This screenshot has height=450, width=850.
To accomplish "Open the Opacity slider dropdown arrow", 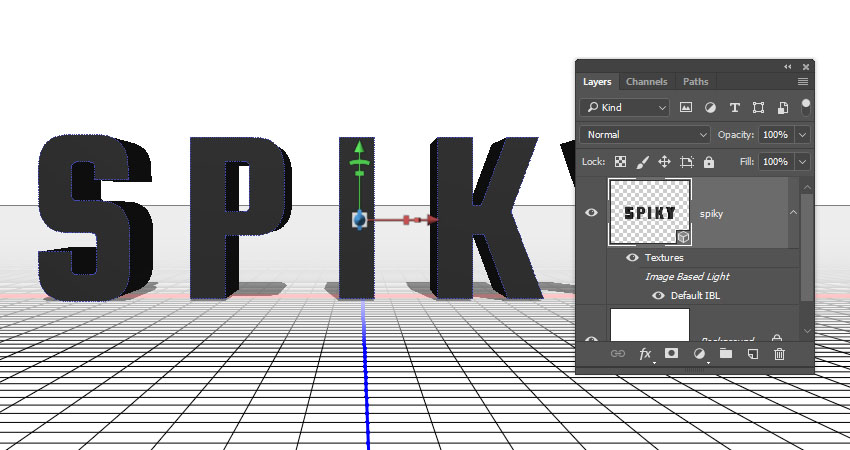I will click(803, 134).
